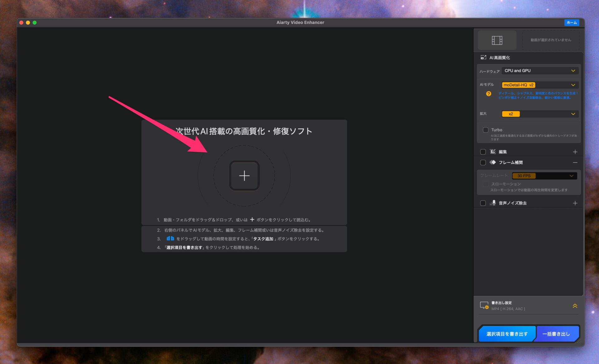Click the 動画が選択されていません label
Screen dimensions: 599x364
click(x=551, y=40)
